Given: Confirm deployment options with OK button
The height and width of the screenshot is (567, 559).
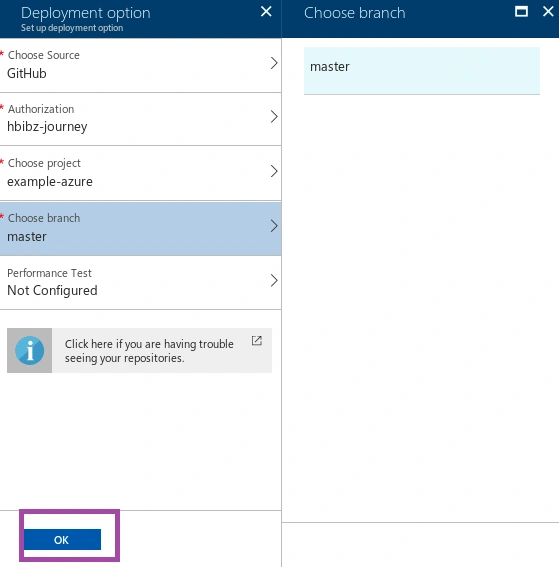Looking at the screenshot, I should point(62,540).
